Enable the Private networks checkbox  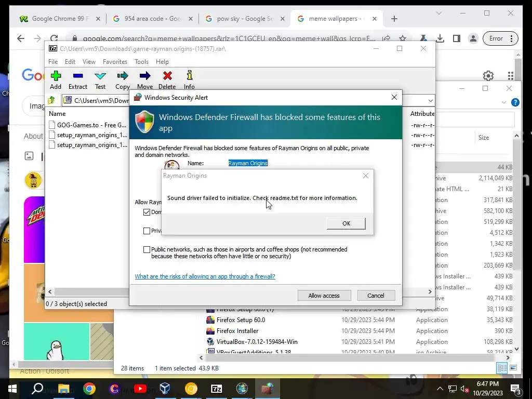[147, 231]
